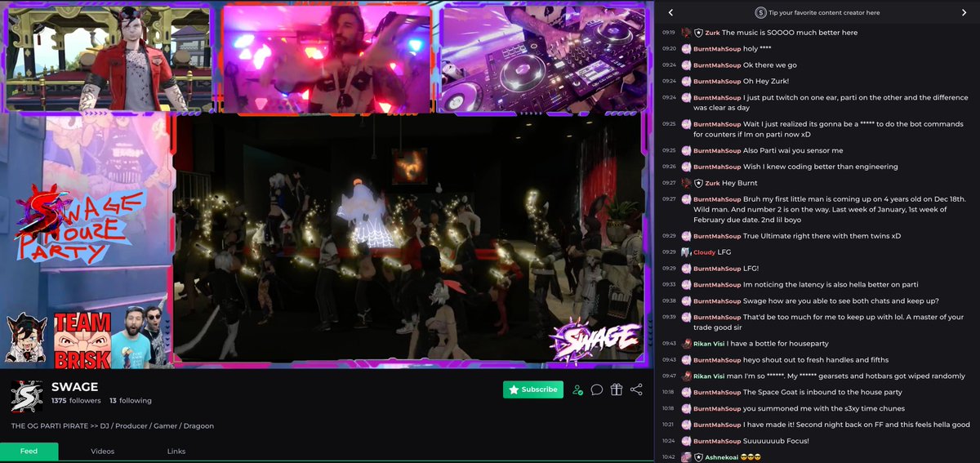Switch to the Videos tab
Image resolution: width=980 pixels, height=463 pixels.
[x=103, y=452]
